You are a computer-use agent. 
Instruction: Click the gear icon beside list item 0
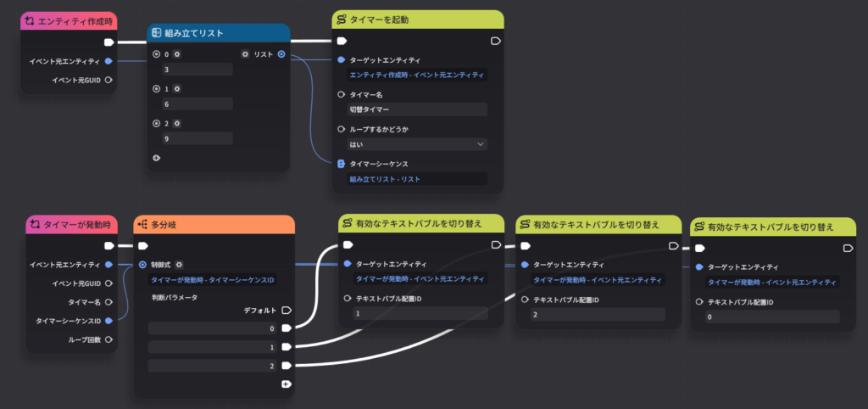coord(176,54)
